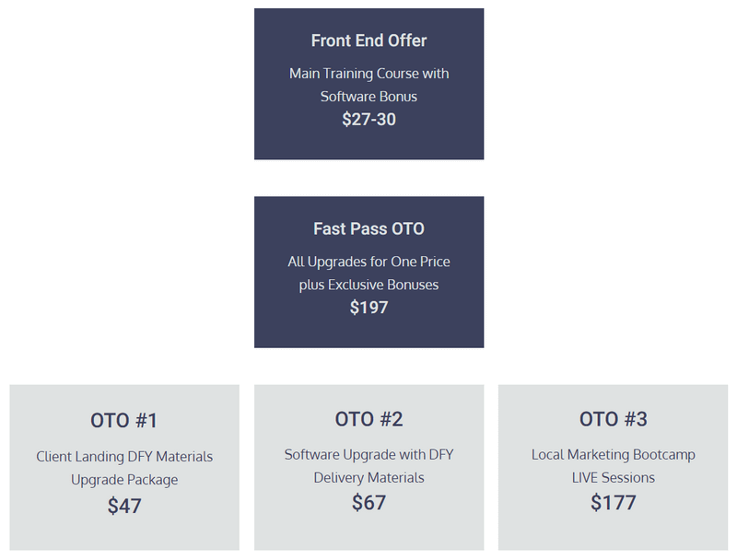737x560 pixels.
Task: Select the OTO #3 card
Action: [614, 468]
